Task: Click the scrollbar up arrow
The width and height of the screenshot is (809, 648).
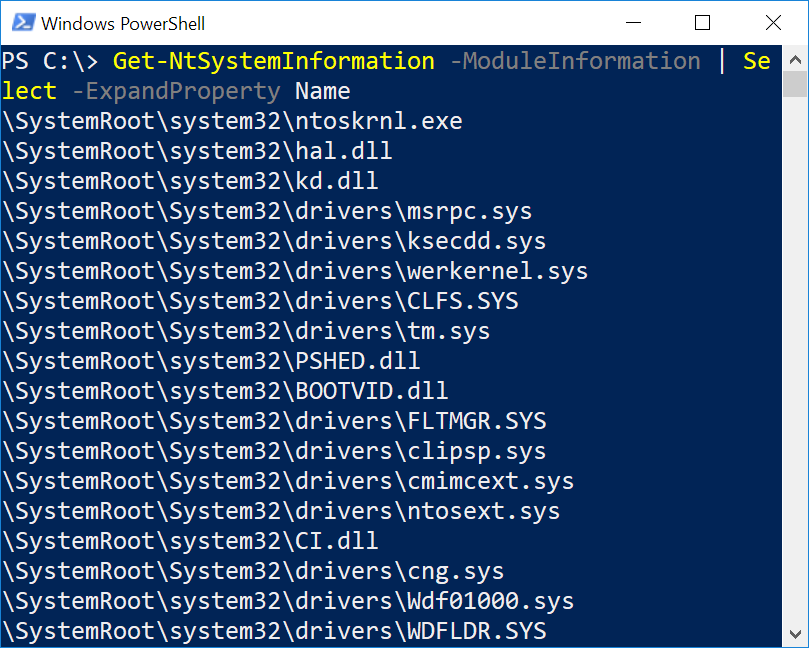Action: click(x=795, y=59)
